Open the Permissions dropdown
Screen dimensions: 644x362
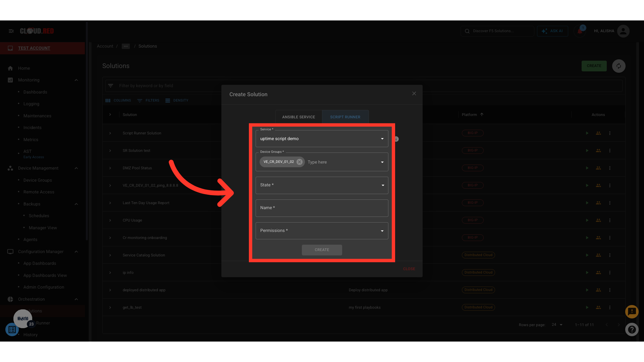point(322,231)
